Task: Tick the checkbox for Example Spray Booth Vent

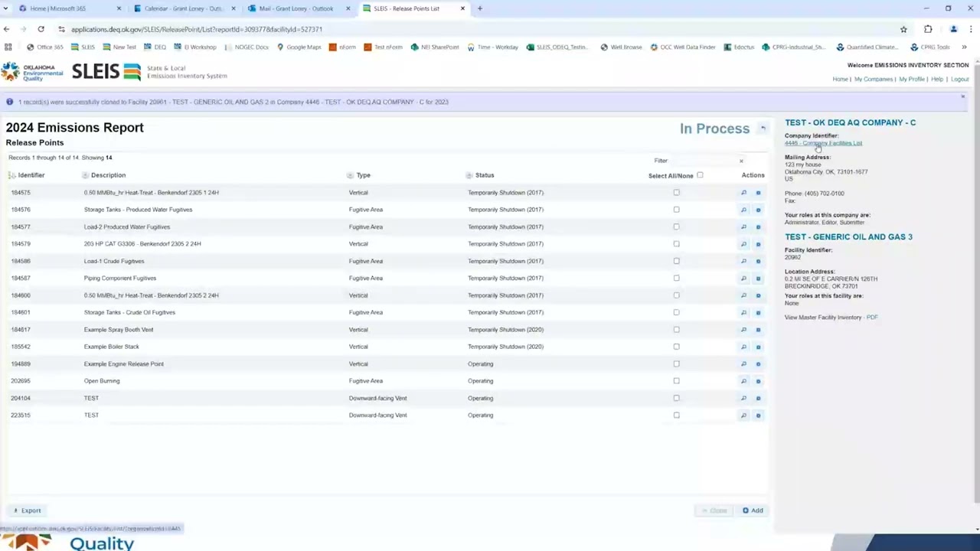Action: (676, 329)
